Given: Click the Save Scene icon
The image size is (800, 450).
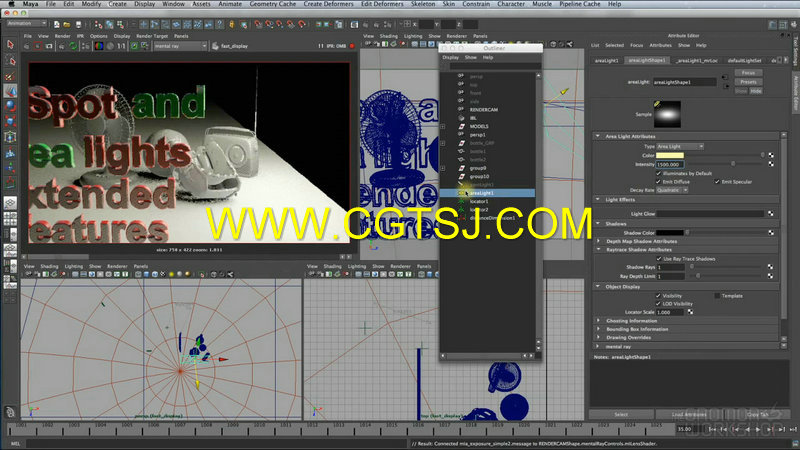Looking at the screenshot, I should (78, 24).
